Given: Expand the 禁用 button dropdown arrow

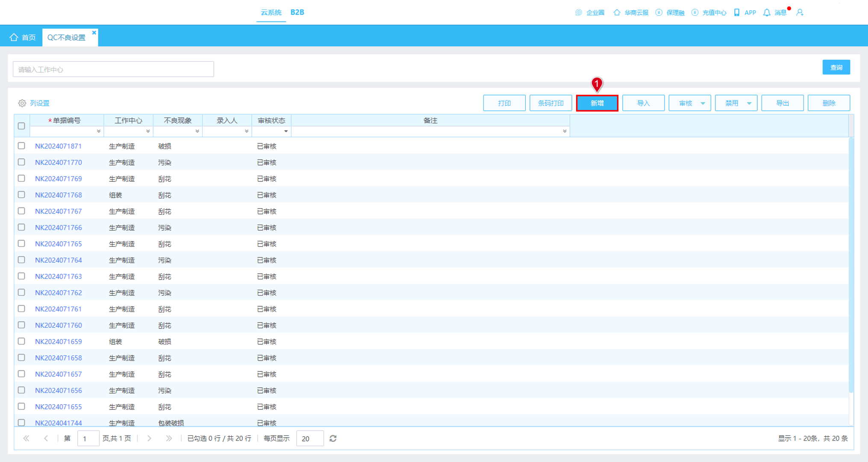Looking at the screenshot, I should (749, 104).
